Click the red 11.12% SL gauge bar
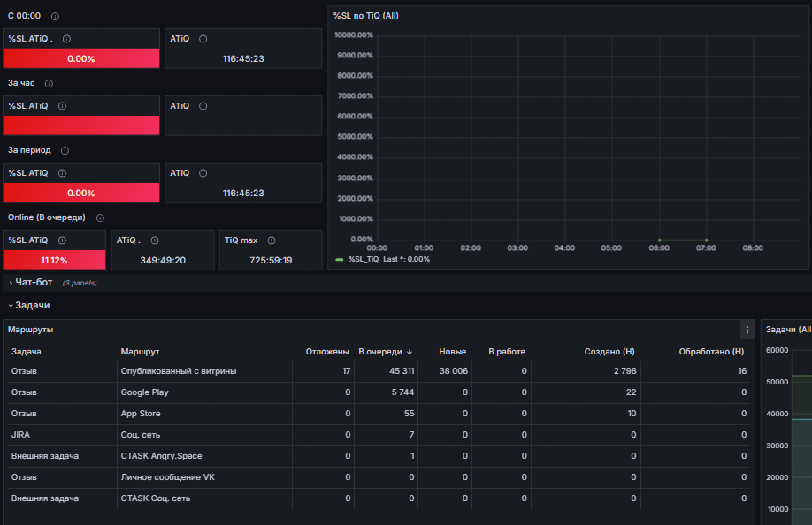The image size is (812, 525). (54, 260)
